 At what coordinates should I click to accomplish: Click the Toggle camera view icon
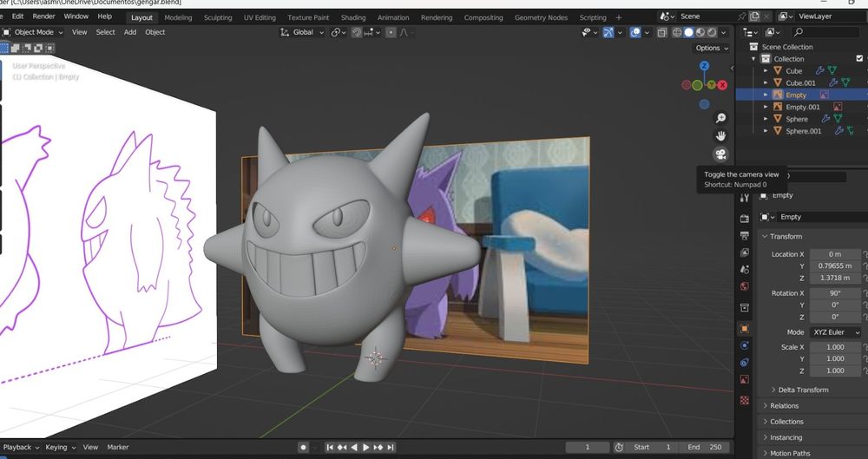point(720,154)
